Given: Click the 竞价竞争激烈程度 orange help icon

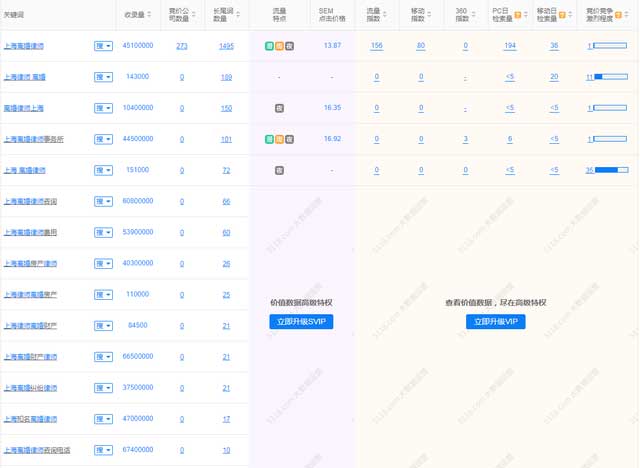Looking at the screenshot, I should pos(628,16).
